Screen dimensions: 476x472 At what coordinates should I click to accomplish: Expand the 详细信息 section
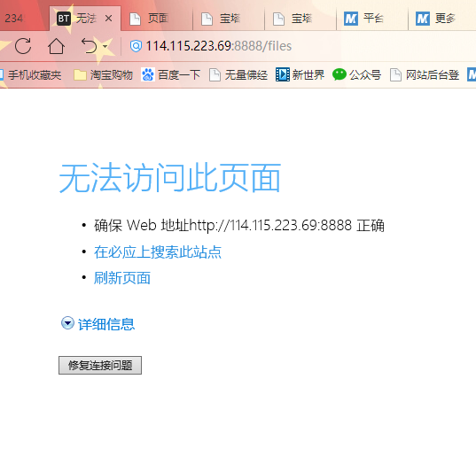coord(98,324)
